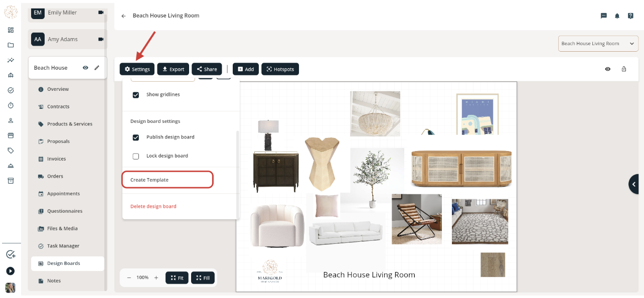Click the Fill view button
Image resolution: width=644 pixels, height=298 pixels.
(203, 277)
